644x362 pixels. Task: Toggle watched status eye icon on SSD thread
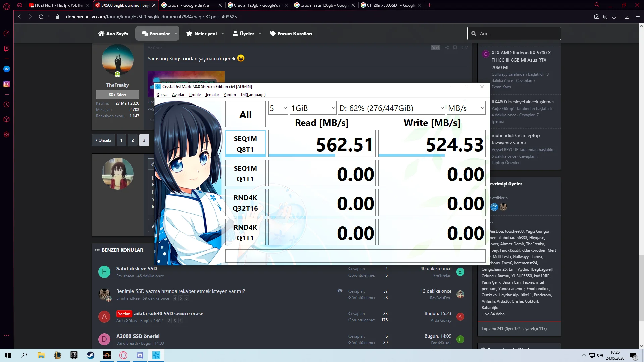[x=340, y=291]
